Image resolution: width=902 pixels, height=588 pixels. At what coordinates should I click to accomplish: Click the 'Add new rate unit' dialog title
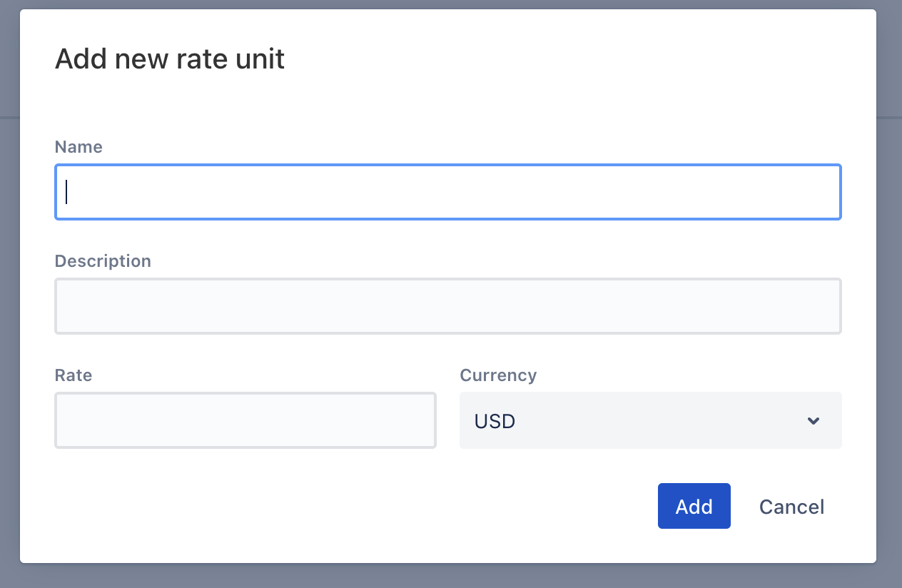(170, 59)
